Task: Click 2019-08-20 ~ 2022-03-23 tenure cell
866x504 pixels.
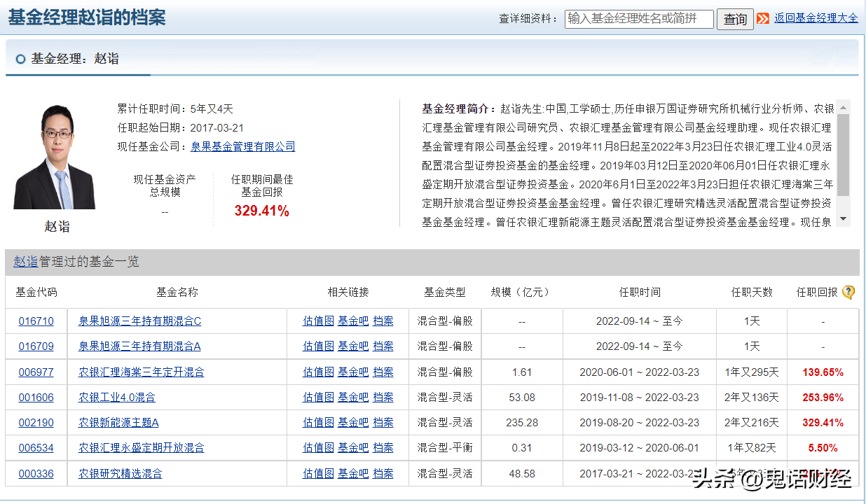Action: point(639,423)
